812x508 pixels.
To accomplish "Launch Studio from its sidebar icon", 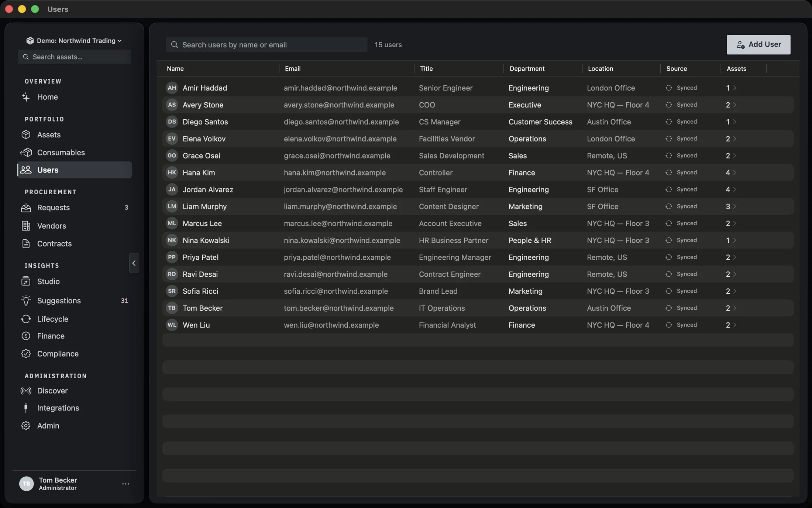I will pos(26,282).
